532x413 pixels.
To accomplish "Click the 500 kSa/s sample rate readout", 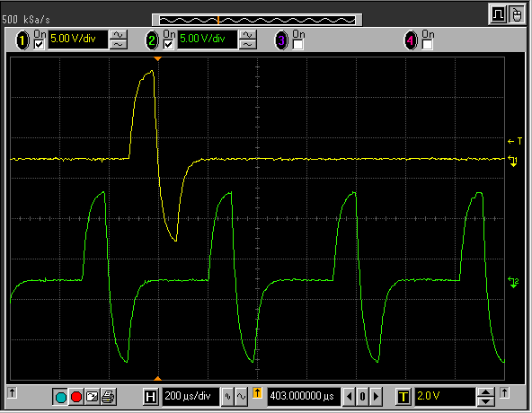I will 26,20.
